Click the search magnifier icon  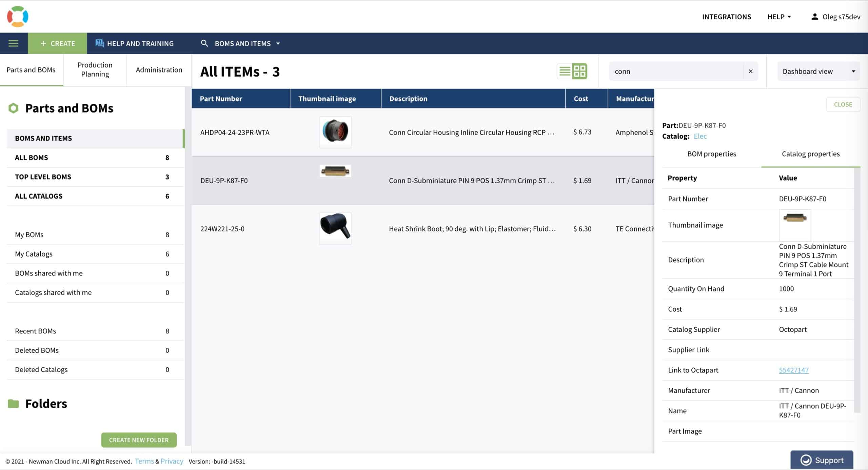point(204,43)
